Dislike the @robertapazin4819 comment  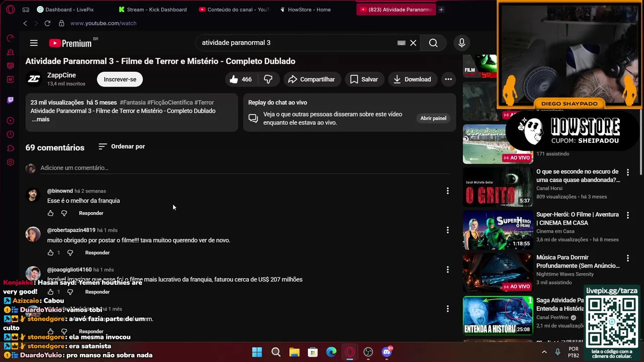tap(70, 252)
